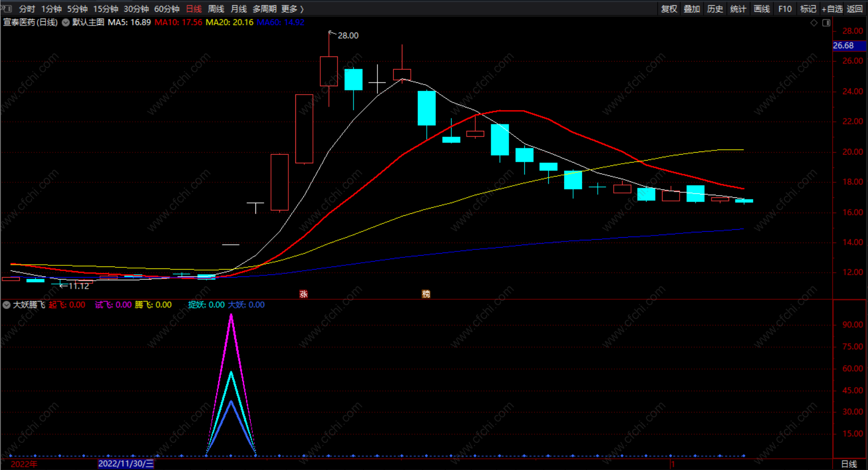The width and height of the screenshot is (868, 470).
Task: Click the 28.00 high price annotation
Action: pyautogui.click(x=348, y=36)
